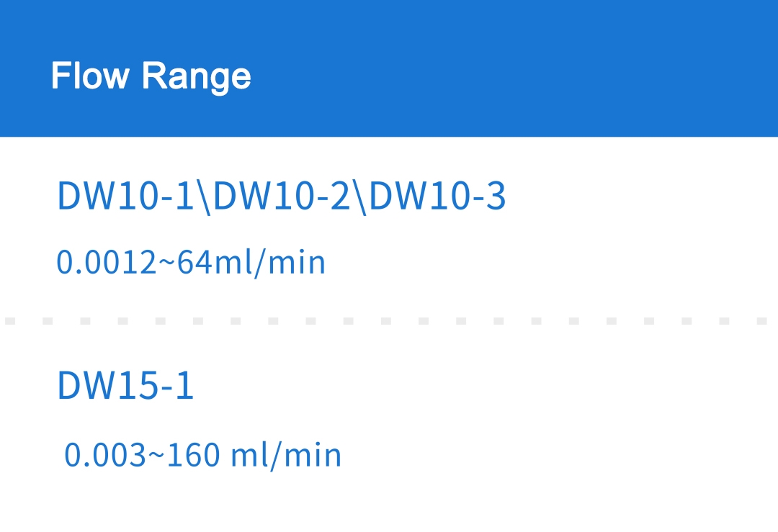This screenshot has height=532, width=778.
Task: Click the DW10-2 model name
Action: [282, 195]
